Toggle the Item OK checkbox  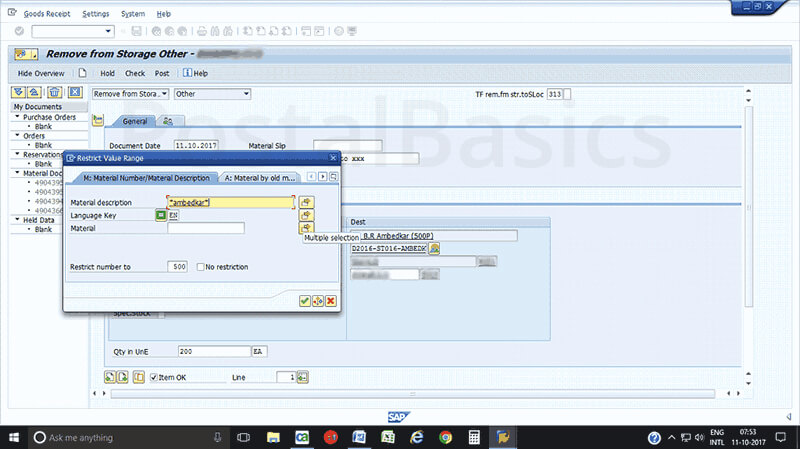tap(152, 377)
